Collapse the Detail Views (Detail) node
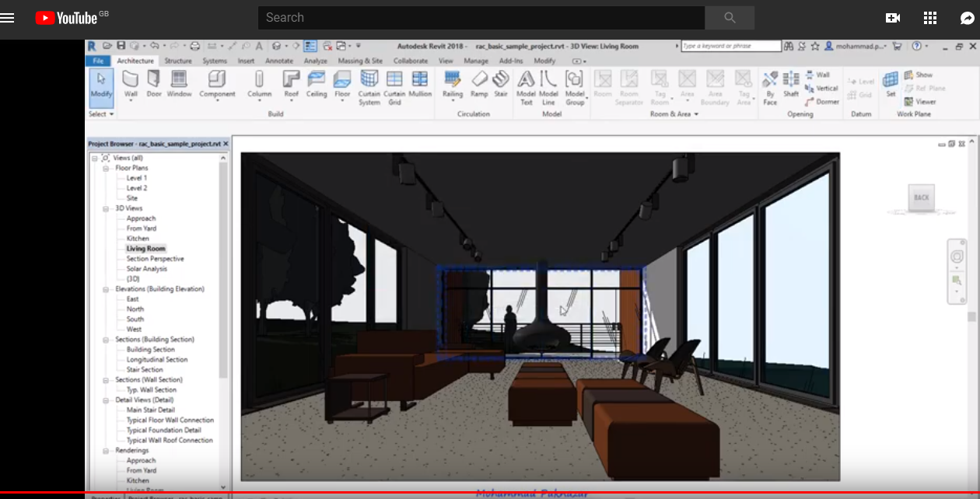The width and height of the screenshot is (980, 499). [x=106, y=400]
